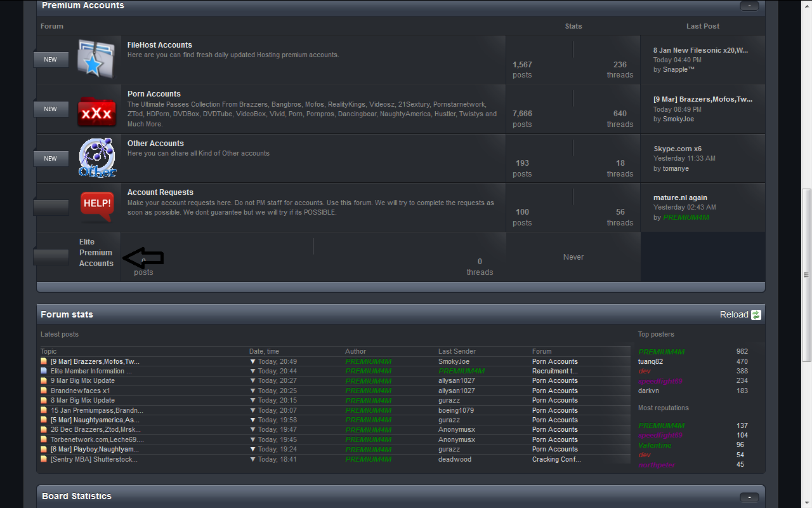Image resolution: width=812 pixels, height=508 pixels.
Task: Click the 'Last Sender' column header
Action: pyautogui.click(x=457, y=351)
